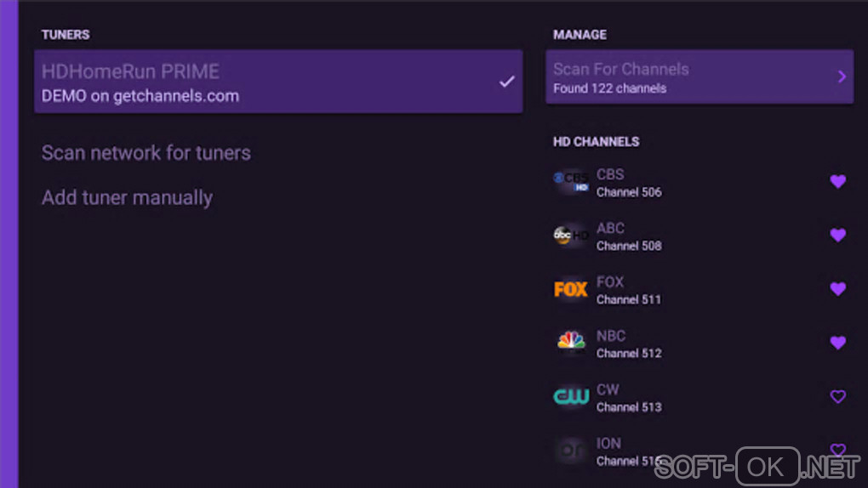Open the Scan For Channels chevron arrow
Image resolution: width=868 pixels, height=488 pixels.
(842, 77)
